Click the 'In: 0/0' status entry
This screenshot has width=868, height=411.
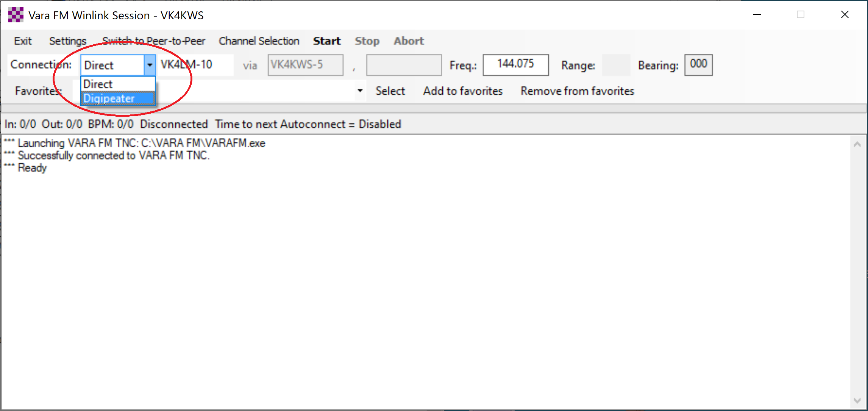point(20,124)
